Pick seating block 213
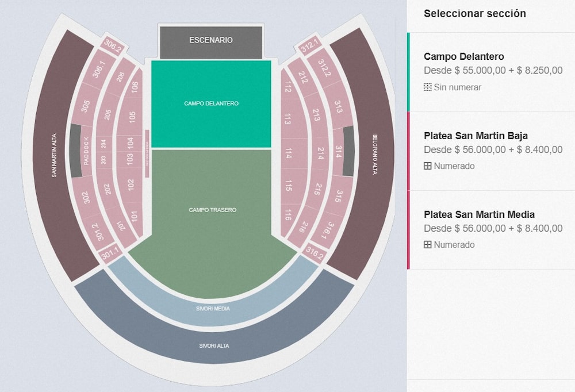The image size is (575, 392). click(316, 116)
